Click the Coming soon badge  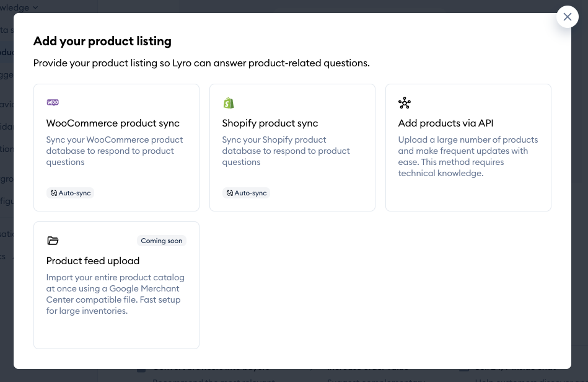coord(161,241)
